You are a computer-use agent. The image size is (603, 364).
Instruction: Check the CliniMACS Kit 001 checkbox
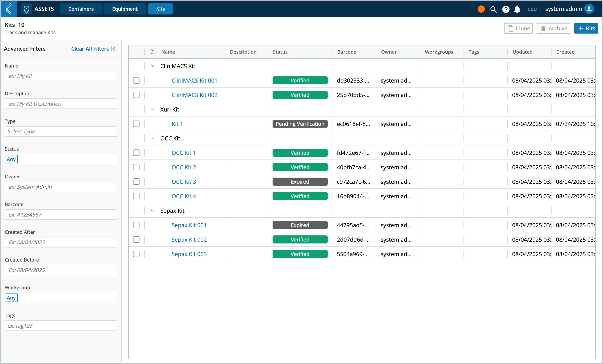point(136,81)
